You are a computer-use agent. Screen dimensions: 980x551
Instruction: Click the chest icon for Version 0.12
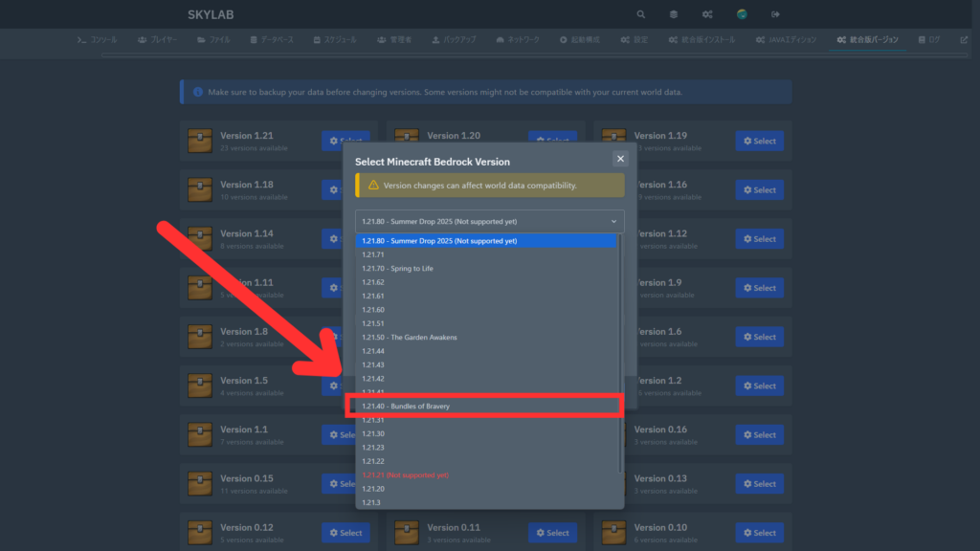click(x=200, y=533)
